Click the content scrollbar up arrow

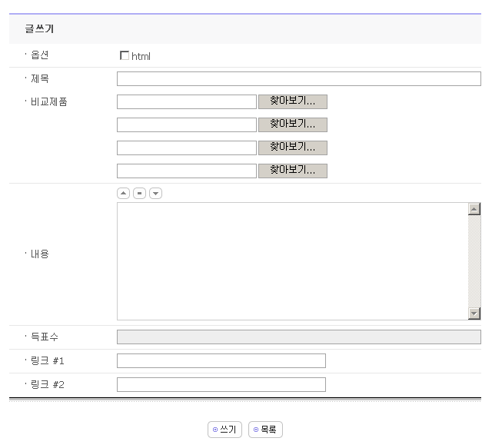(474, 209)
